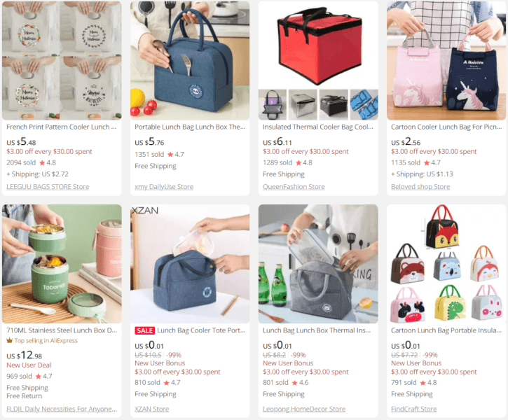Viewport: 508px width, 420px height.
Task: Select the Insulated Thermal Cooler Bag title
Action: coord(318,127)
